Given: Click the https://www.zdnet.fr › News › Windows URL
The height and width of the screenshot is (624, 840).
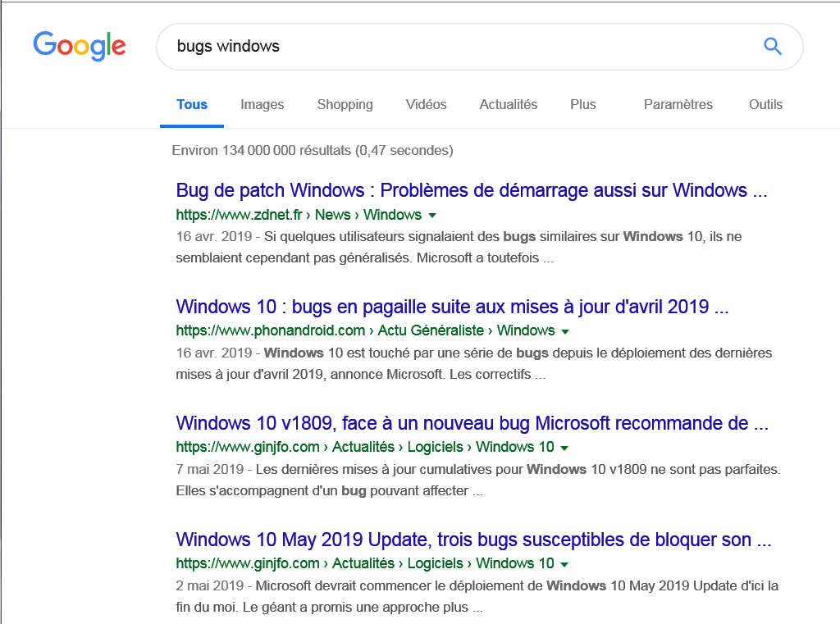Looking at the screenshot, I should [299, 215].
